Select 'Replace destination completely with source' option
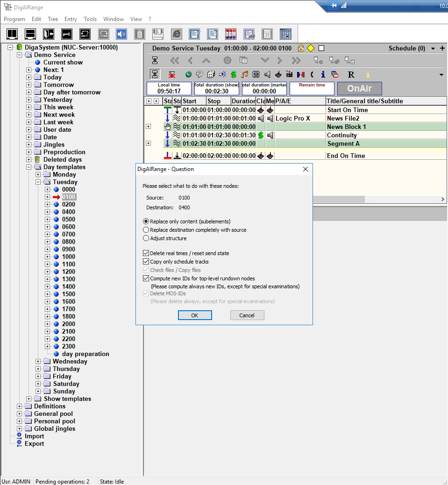 pos(146,230)
